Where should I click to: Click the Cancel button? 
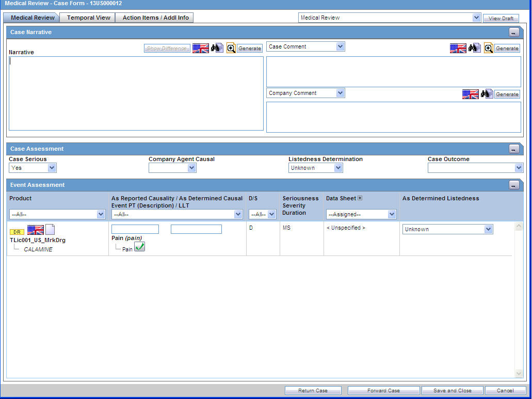[x=505, y=391]
